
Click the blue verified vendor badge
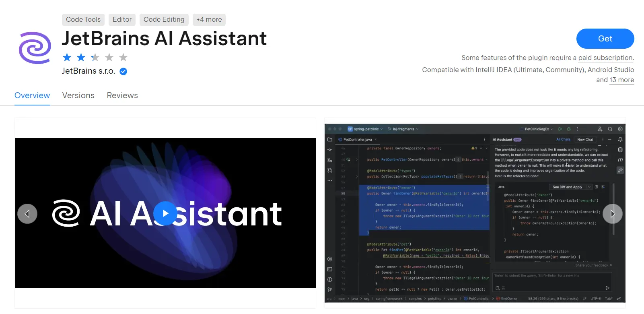tap(123, 72)
